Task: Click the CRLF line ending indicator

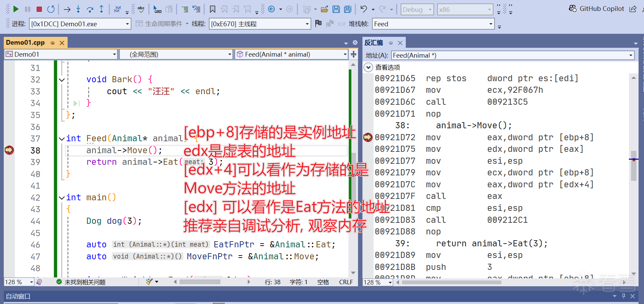Action: coord(346,282)
